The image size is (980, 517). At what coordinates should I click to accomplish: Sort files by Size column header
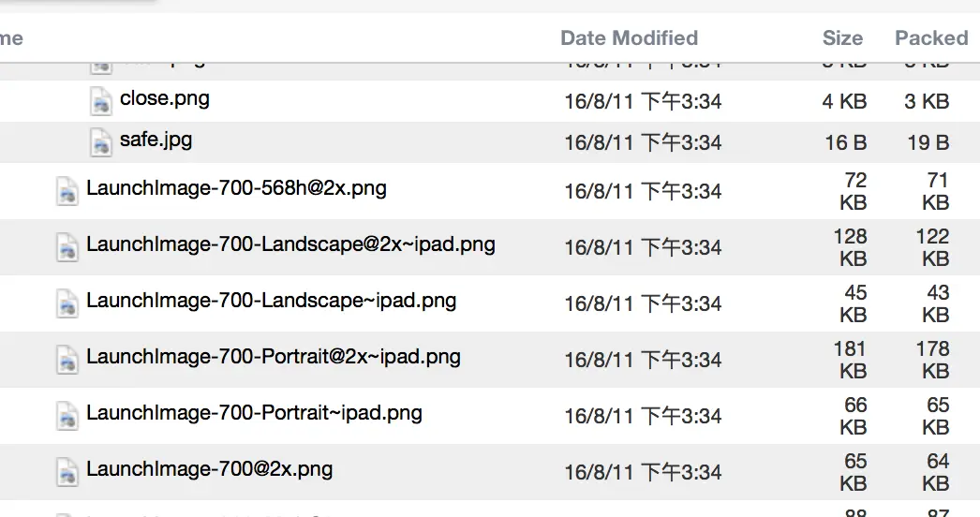pyautogui.click(x=842, y=38)
